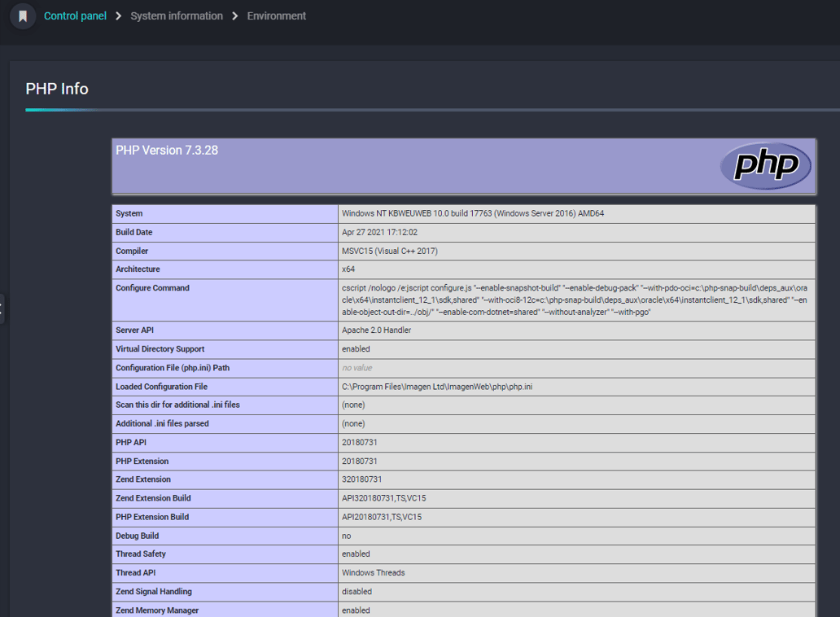Viewport: 840px width, 617px height.
Task: Select the Windows NT KBWEUWEB system value
Action: (473, 214)
